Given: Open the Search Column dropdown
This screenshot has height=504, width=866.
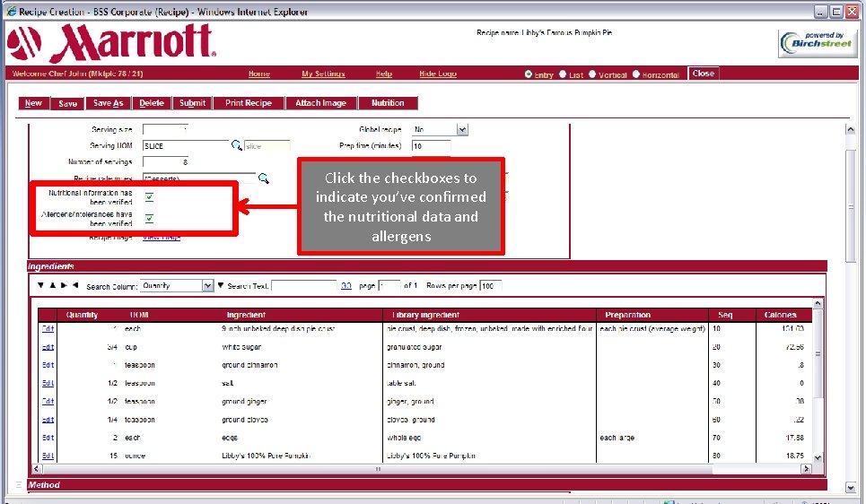Looking at the screenshot, I should (x=207, y=285).
